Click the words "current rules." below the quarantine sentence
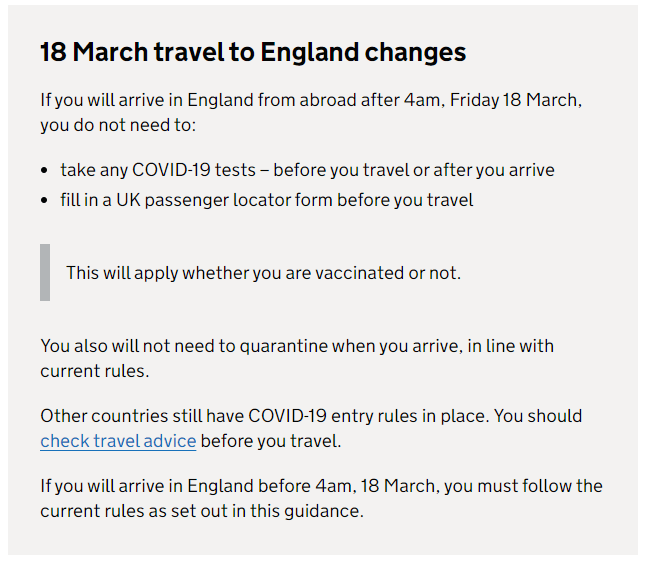The image size is (646, 563). tap(94, 371)
